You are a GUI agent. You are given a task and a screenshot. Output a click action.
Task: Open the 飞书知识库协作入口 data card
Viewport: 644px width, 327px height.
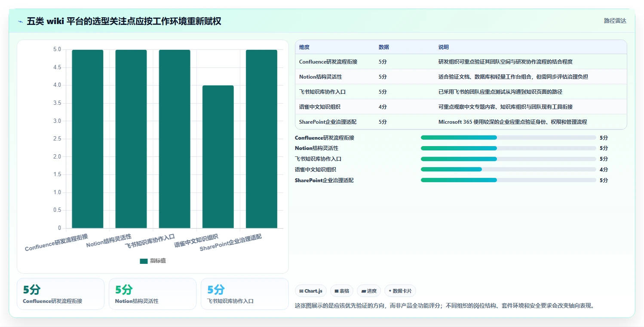(x=245, y=294)
